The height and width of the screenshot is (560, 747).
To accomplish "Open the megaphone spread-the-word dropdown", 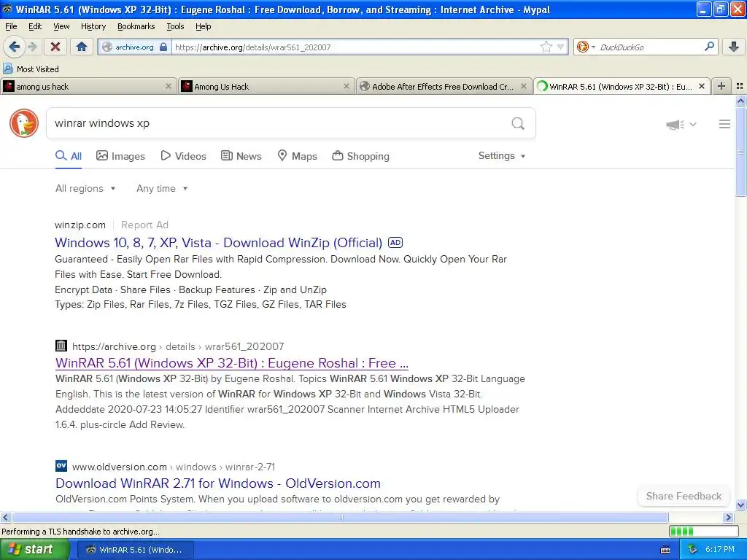I will [681, 124].
